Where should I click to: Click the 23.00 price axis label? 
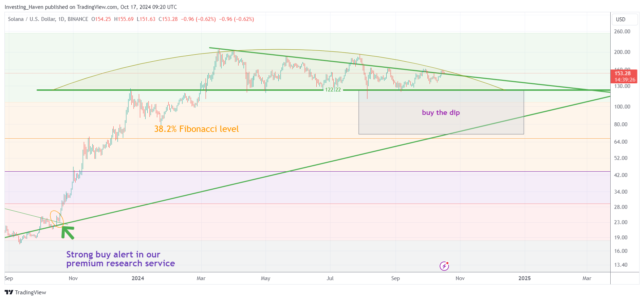621,222
